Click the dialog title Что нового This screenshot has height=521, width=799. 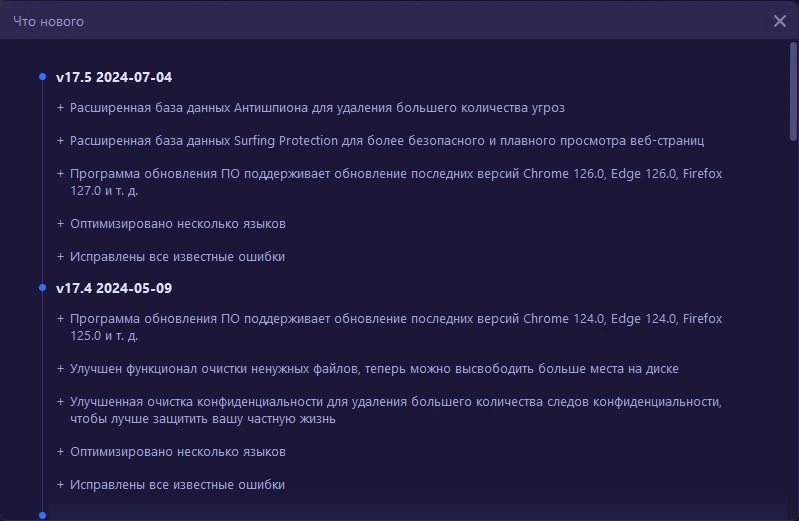[x=48, y=21]
